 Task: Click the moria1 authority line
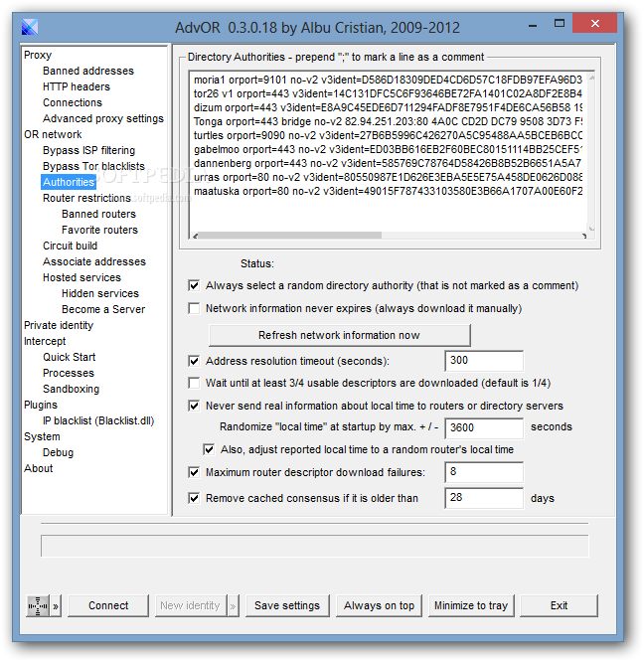[388, 80]
